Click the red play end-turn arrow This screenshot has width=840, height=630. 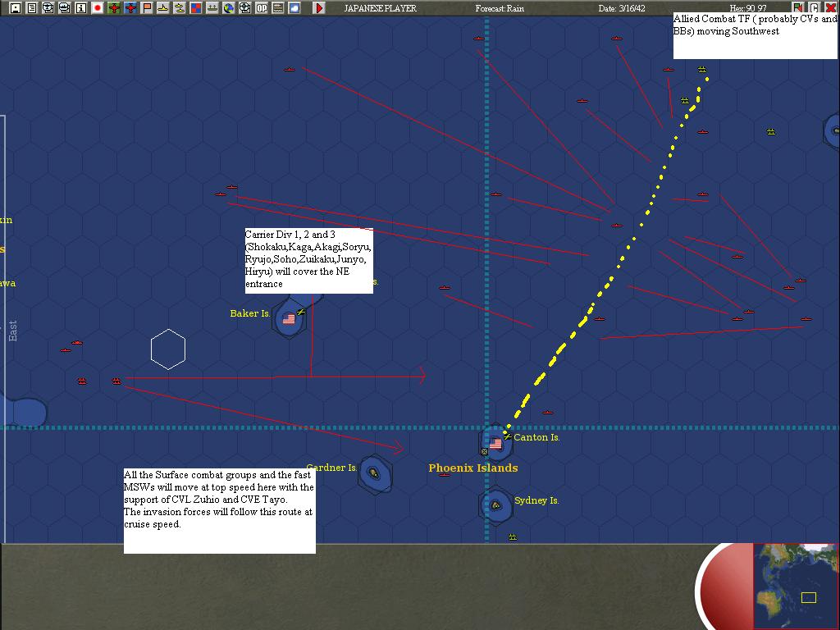(319, 8)
